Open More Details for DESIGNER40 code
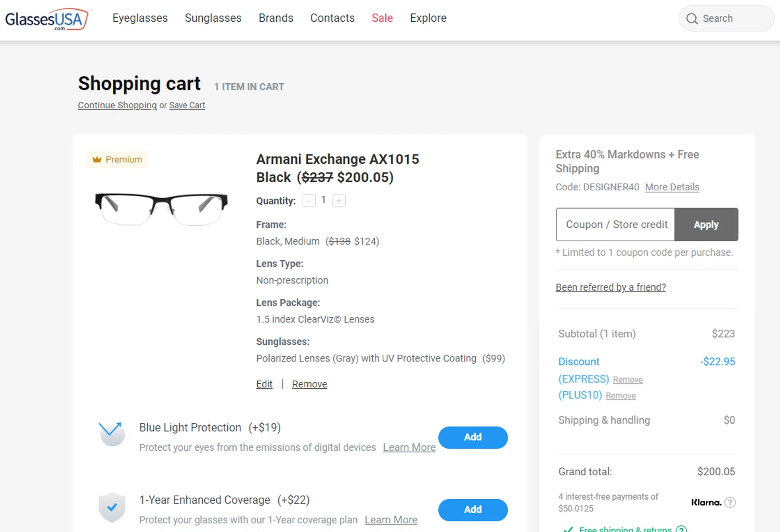The image size is (780, 532). tap(672, 187)
